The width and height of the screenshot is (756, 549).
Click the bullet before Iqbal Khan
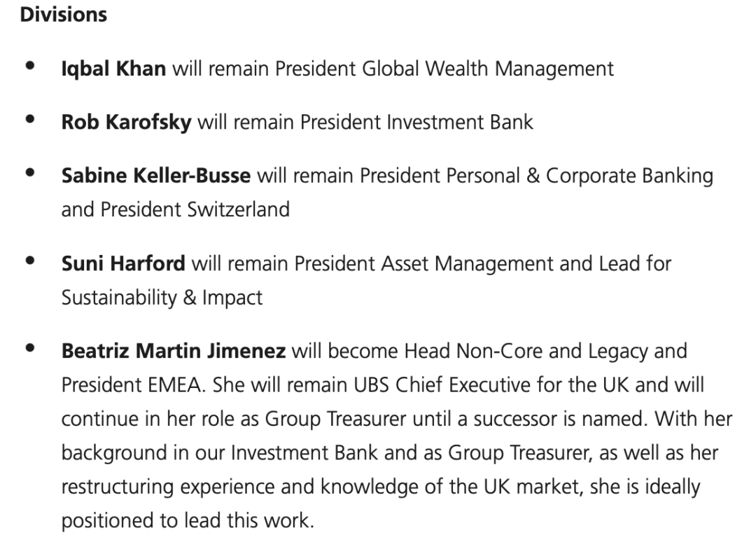pos(30,65)
